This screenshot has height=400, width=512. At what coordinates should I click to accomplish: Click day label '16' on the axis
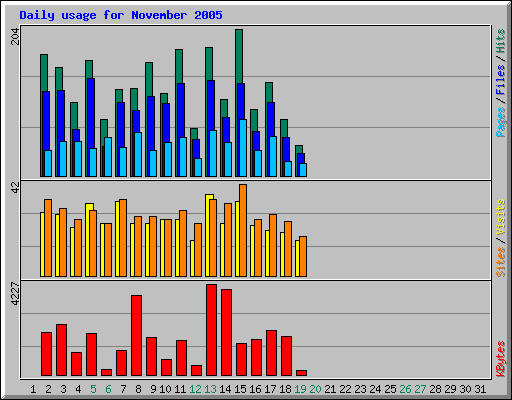coord(255,389)
